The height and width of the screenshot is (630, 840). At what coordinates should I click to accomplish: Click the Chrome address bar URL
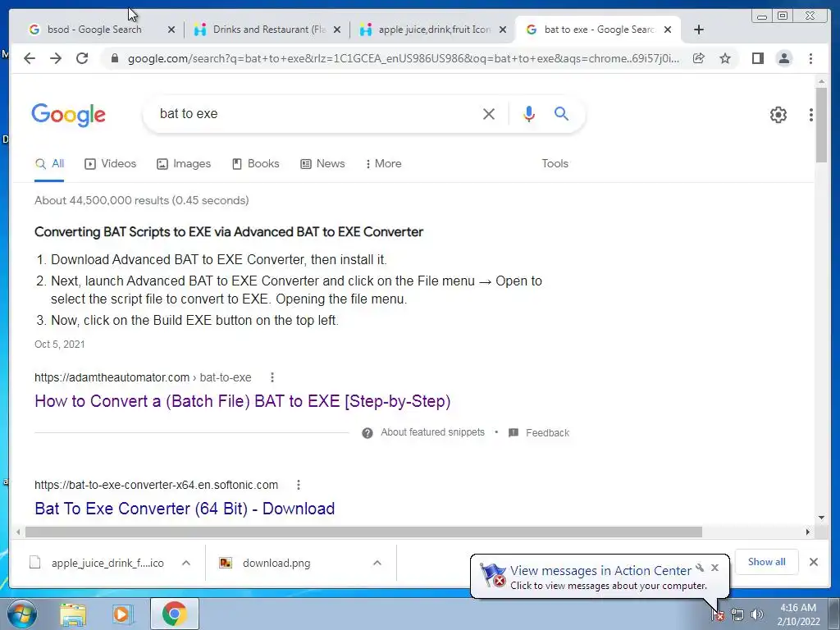[x=404, y=59]
